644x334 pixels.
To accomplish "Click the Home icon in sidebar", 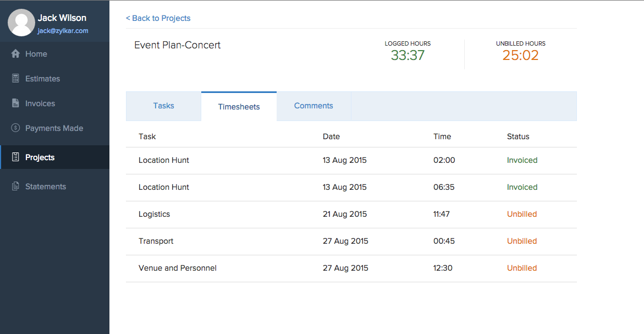I will [15, 54].
